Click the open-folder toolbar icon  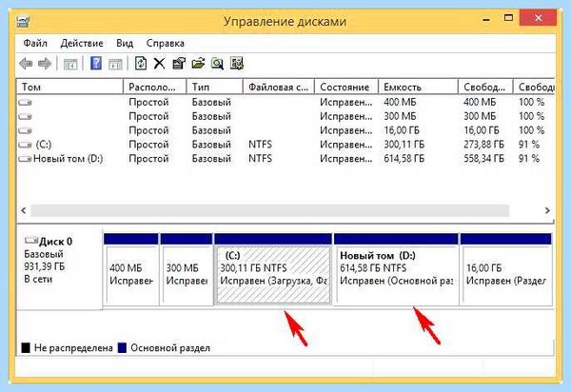click(198, 64)
